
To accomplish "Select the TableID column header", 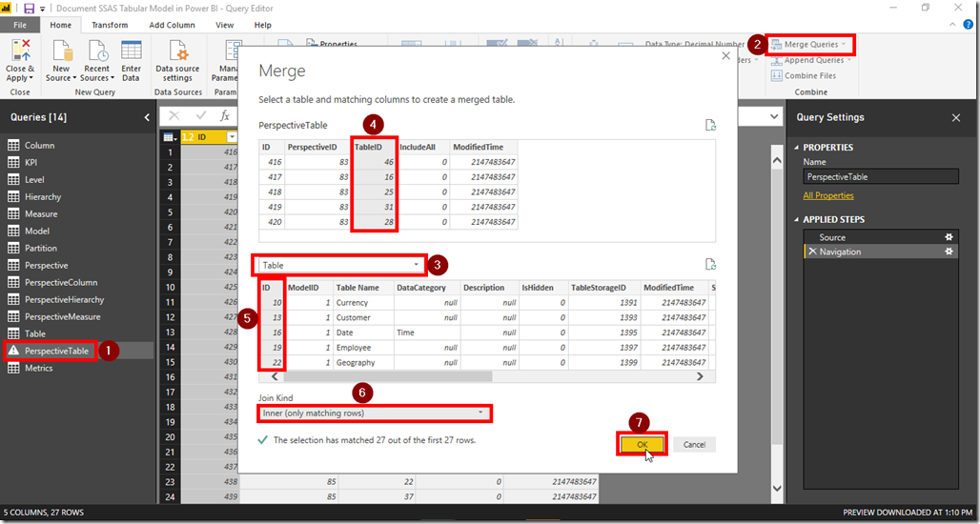I will point(374,148).
